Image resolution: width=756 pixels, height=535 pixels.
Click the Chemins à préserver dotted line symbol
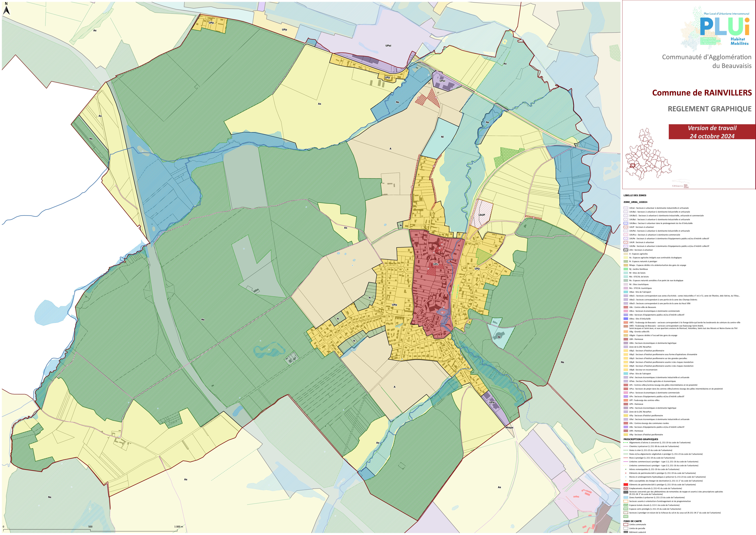click(626, 446)
